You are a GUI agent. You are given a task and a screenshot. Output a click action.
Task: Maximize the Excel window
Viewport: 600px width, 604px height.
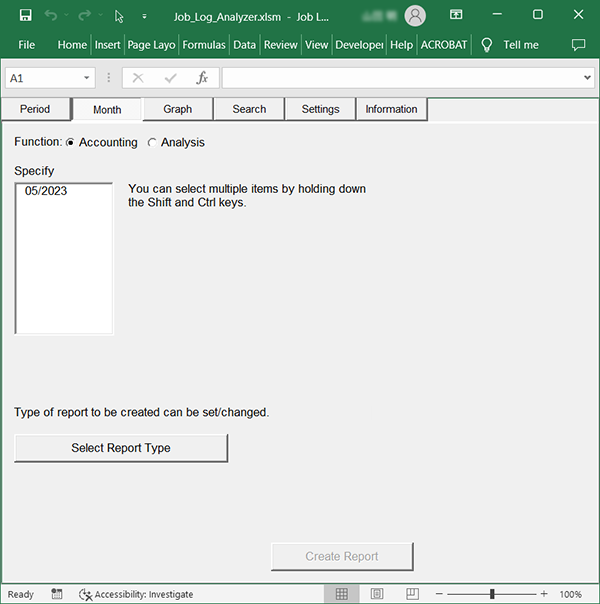click(x=538, y=15)
